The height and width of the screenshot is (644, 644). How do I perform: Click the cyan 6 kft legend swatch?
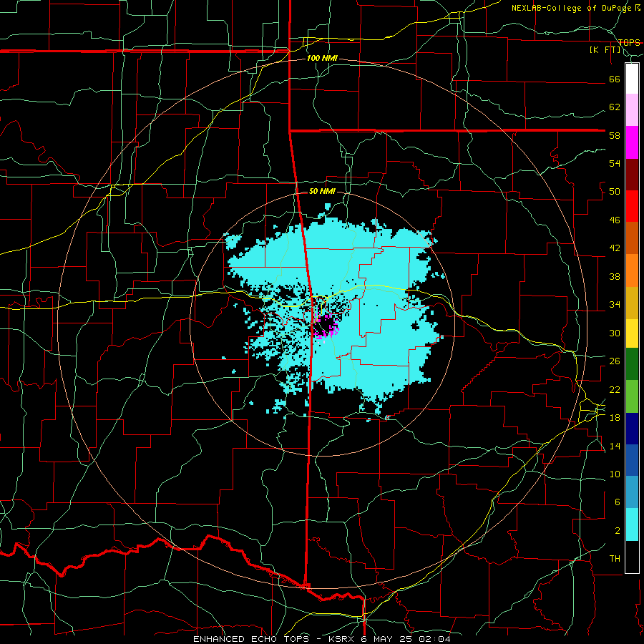point(632,525)
